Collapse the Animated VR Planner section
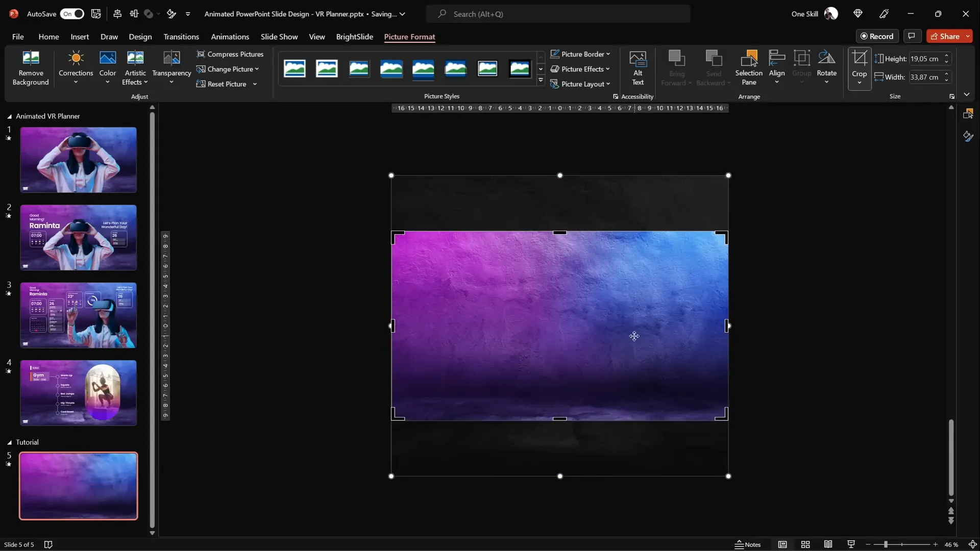This screenshot has width=980, height=551. (x=9, y=116)
